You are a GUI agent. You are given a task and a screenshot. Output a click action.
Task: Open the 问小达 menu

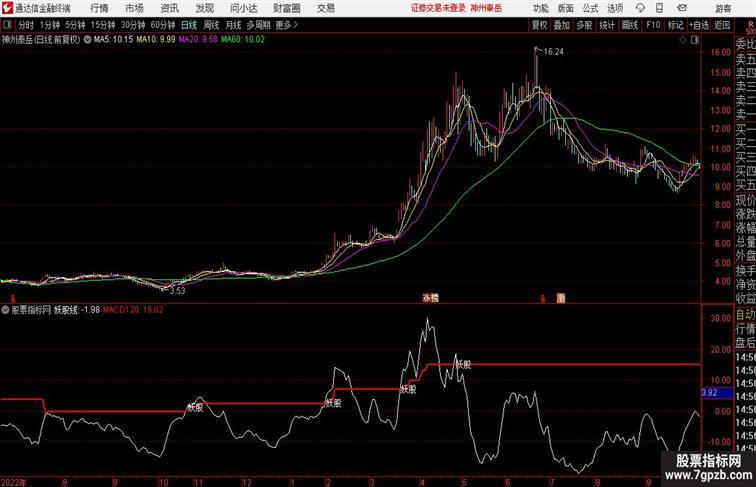[x=243, y=8]
